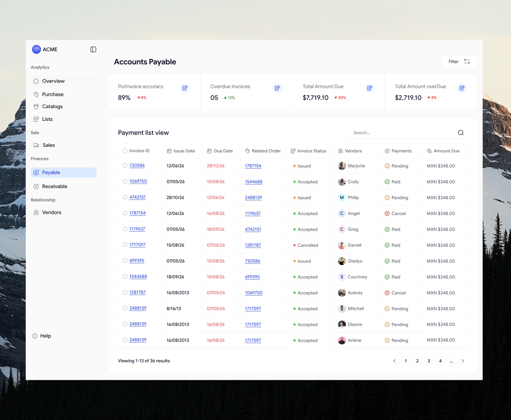Click the Overdue Invoices card icon

pyautogui.click(x=277, y=88)
